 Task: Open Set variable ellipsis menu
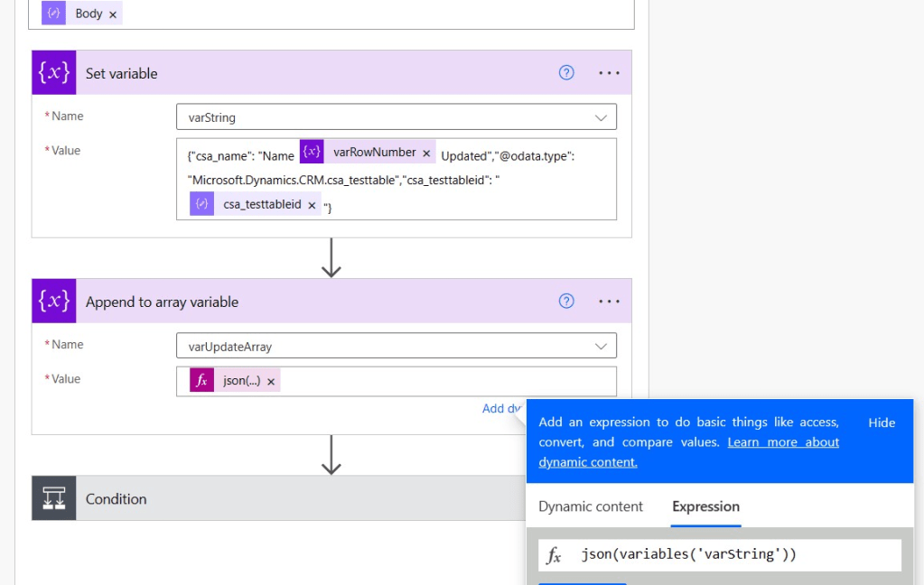click(609, 73)
